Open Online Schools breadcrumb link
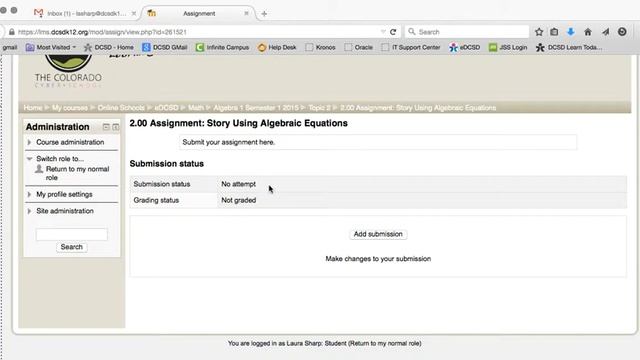640x360 pixels. [121, 108]
